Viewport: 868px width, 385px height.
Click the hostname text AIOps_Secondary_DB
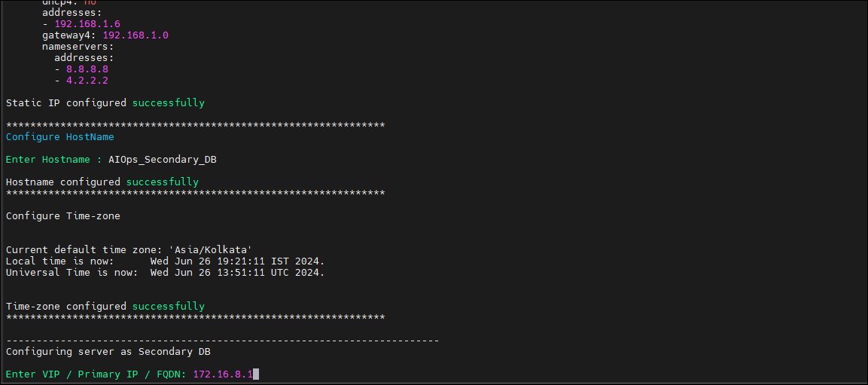(163, 160)
